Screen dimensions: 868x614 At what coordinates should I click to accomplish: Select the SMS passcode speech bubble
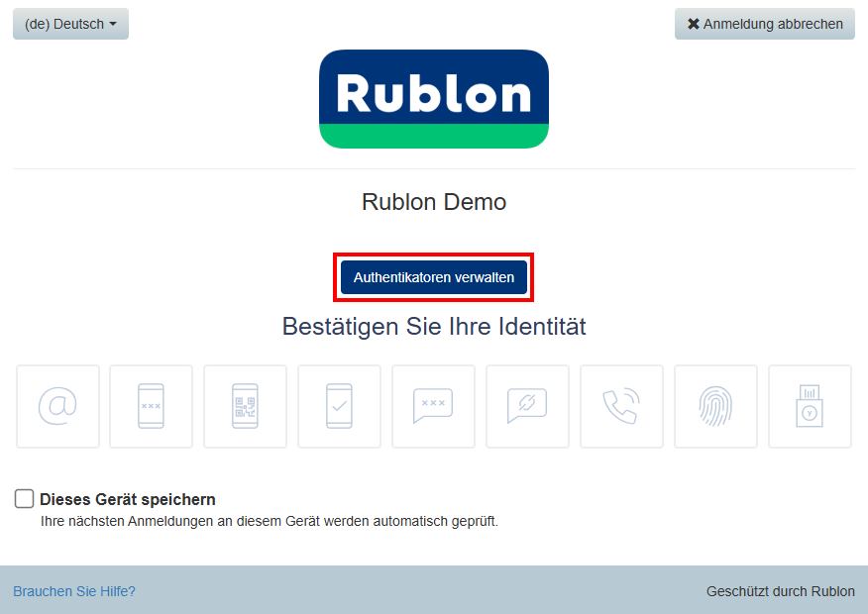[x=433, y=406]
